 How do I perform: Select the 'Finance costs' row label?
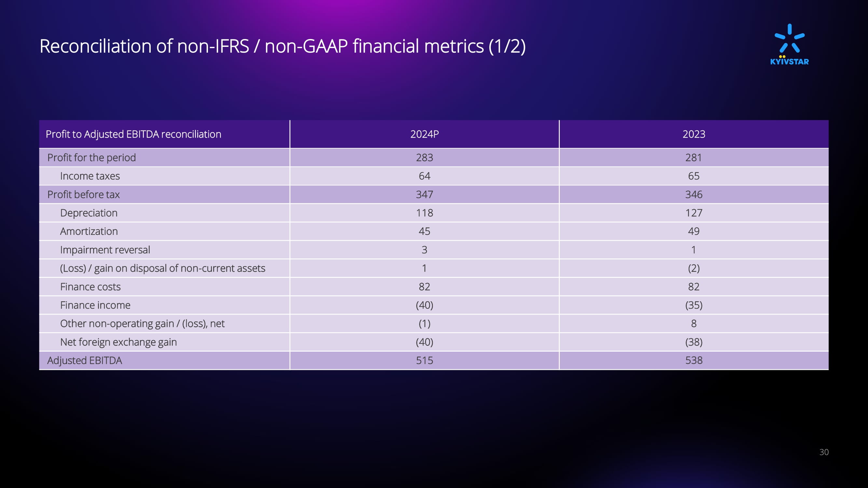pos(90,287)
